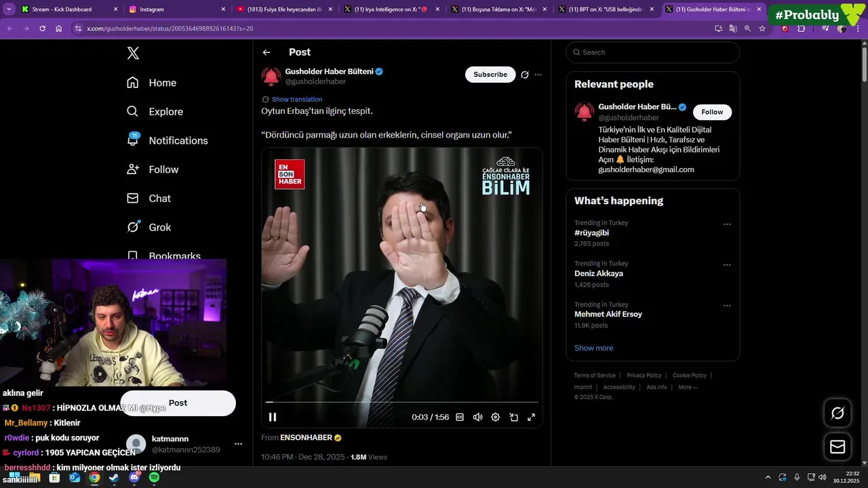Image resolution: width=868 pixels, height=488 pixels.
Task: Mute the video volume
Action: (477, 418)
